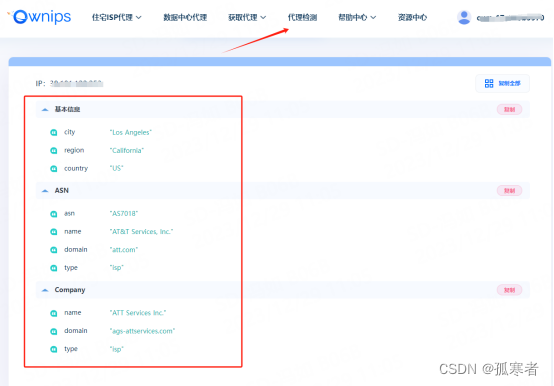This screenshot has height=386, width=554.
Task: Collapse the 基本信息 section
Action: (x=45, y=109)
